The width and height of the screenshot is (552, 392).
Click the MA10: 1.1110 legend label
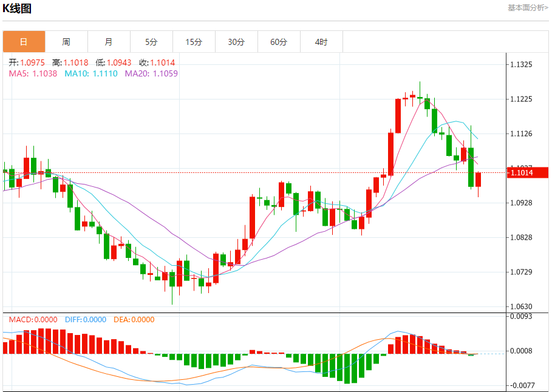click(91, 73)
